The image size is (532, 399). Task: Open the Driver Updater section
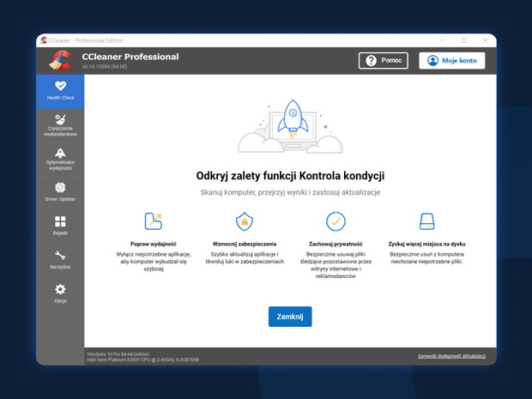[x=60, y=193]
